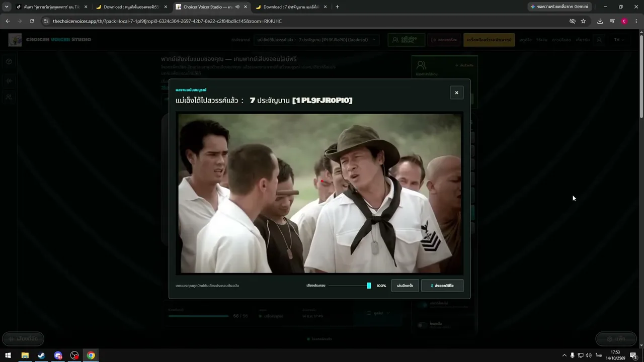
Task: Adjust the background sound volume slider handle
Action: point(369,286)
